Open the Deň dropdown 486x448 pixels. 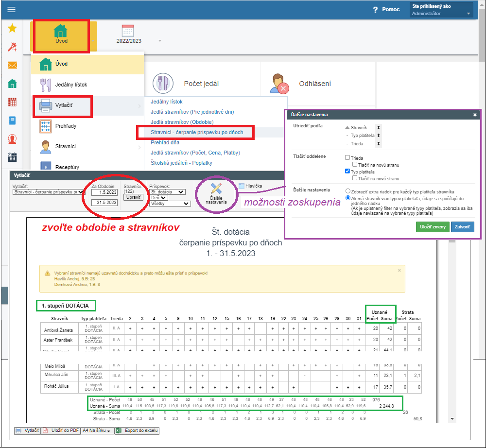tap(159, 198)
